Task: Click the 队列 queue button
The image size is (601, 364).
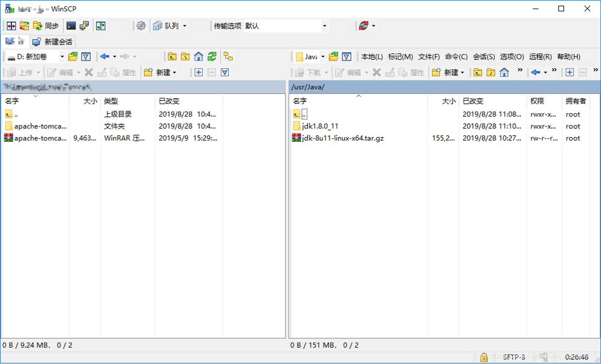Action: click(x=167, y=26)
